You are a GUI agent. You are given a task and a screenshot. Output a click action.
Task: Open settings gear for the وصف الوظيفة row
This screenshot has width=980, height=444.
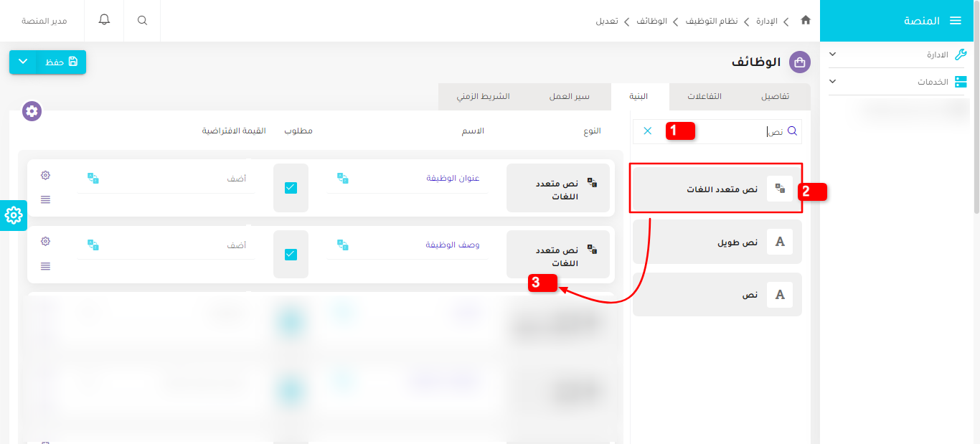tap(45, 241)
